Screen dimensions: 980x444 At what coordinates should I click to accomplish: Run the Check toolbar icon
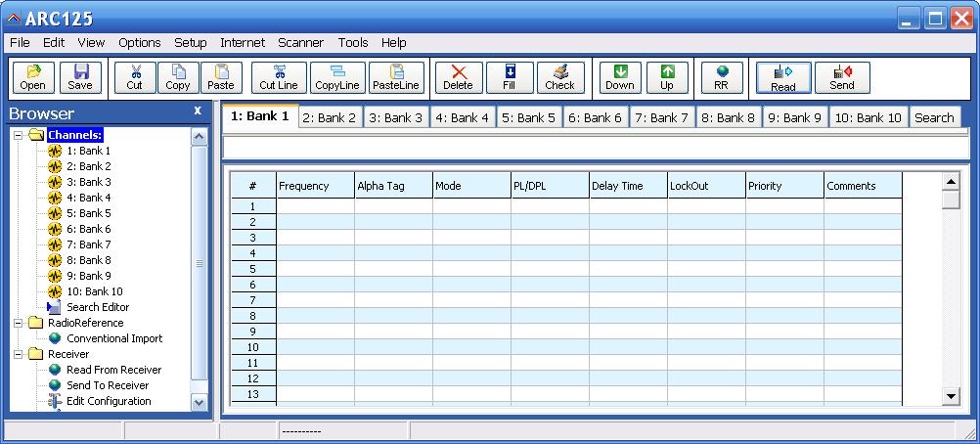click(x=560, y=77)
